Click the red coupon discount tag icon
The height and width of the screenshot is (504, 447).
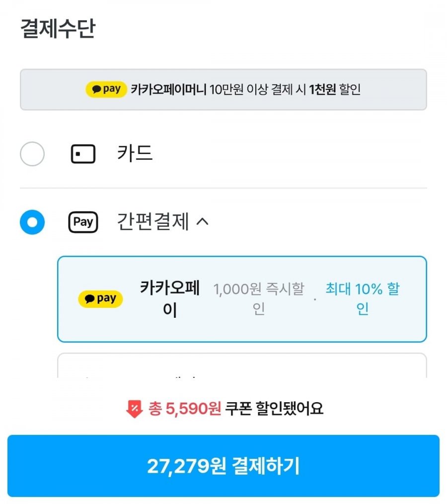[135, 409]
